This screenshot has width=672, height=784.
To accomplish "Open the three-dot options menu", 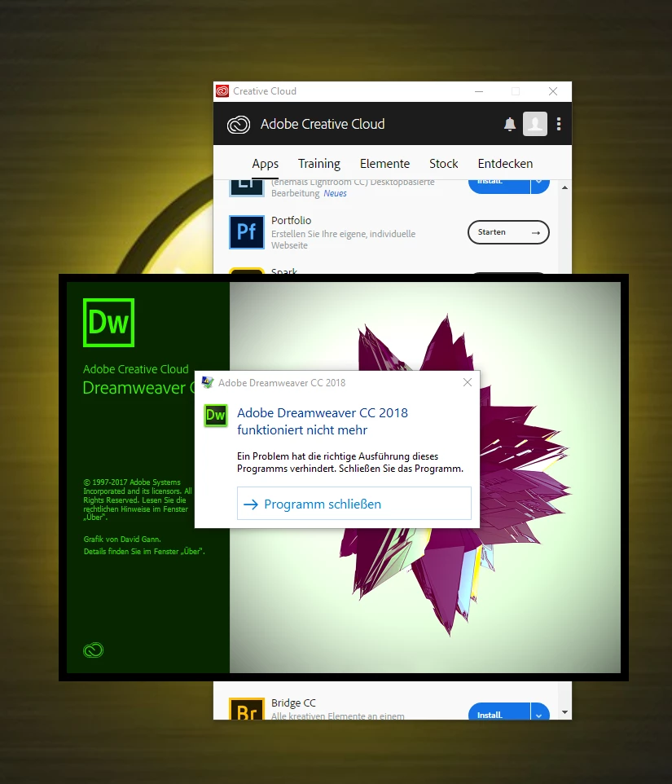I will [559, 124].
